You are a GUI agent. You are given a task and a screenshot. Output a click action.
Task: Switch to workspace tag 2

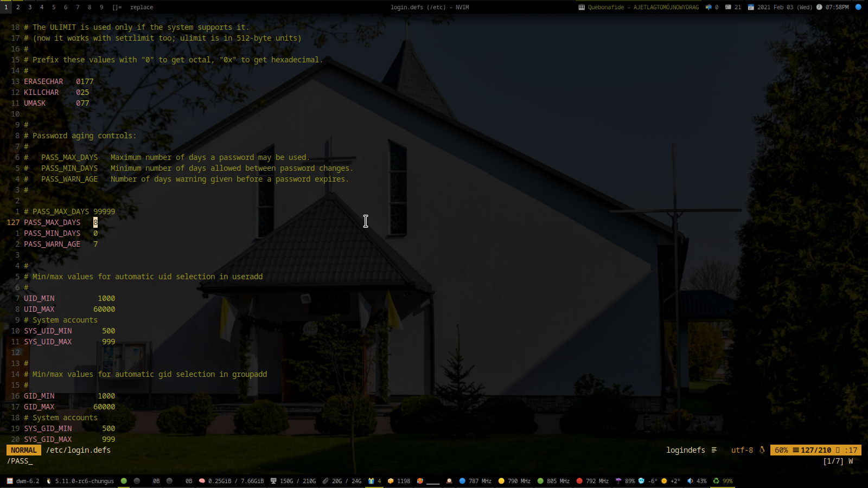18,7
